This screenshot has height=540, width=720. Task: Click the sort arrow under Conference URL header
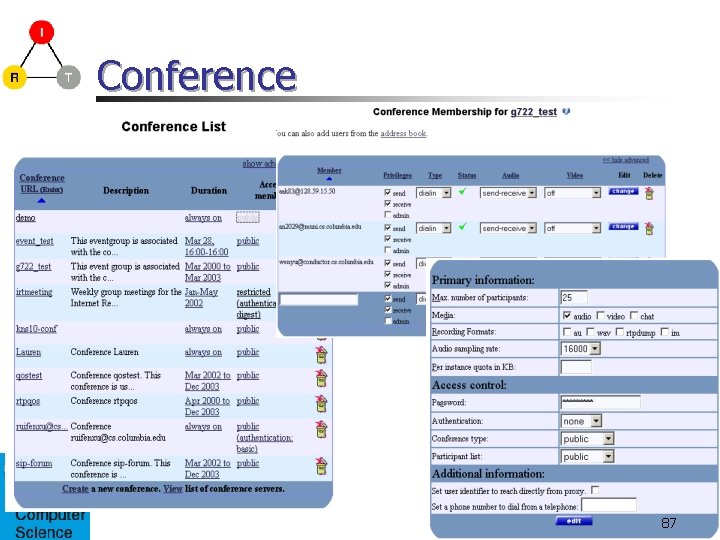coord(41,200)
